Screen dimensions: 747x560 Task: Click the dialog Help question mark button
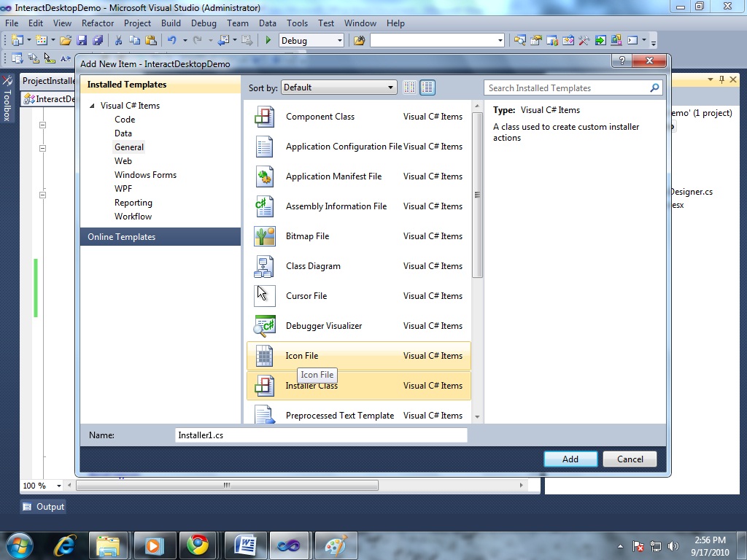[x=622, y=61]
